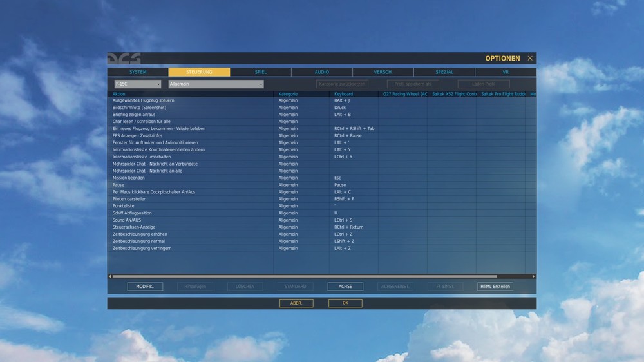Select the VR tab

506,72
